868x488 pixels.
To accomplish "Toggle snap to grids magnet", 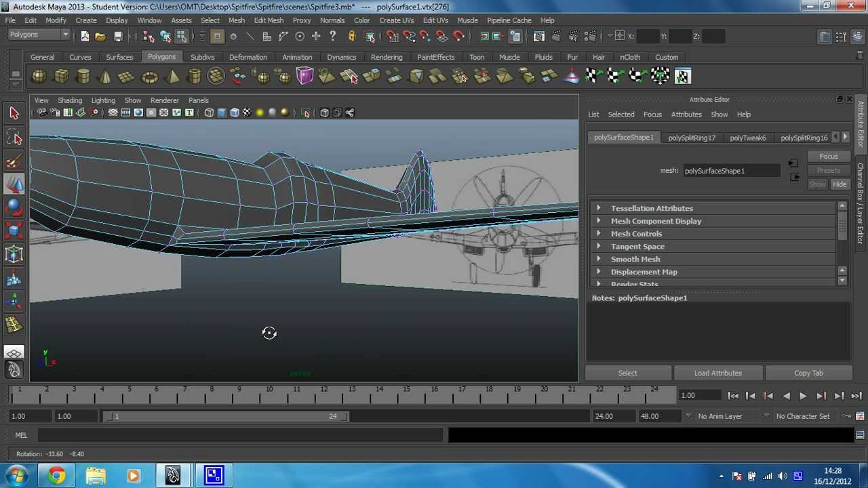I will [x=391, y=36].
